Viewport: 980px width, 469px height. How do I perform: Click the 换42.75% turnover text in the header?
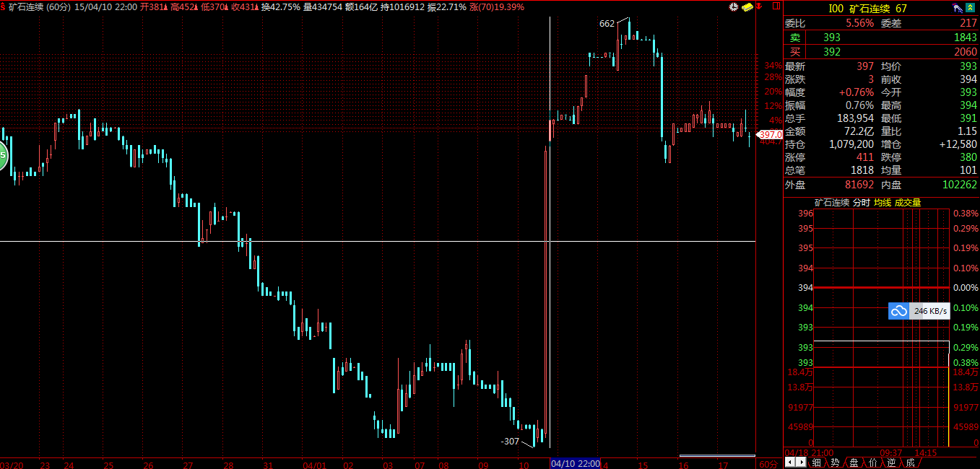281,6
